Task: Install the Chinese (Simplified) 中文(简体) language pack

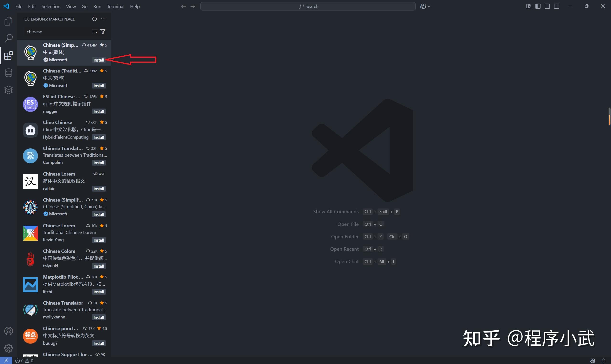Action: click(99, 60)
